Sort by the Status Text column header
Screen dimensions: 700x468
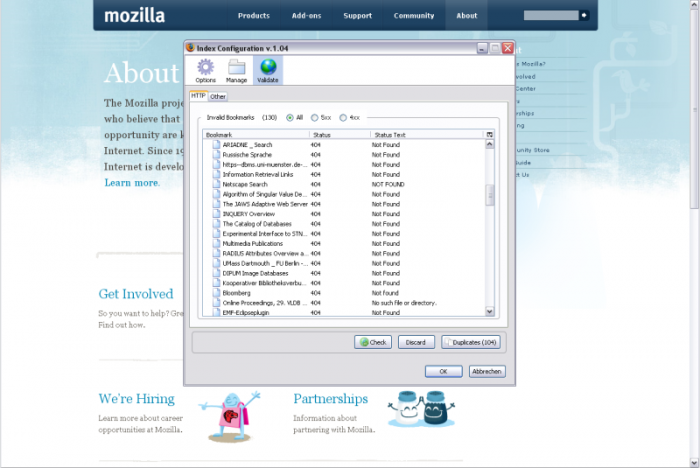pyautogui.click(x=428, y=134)
